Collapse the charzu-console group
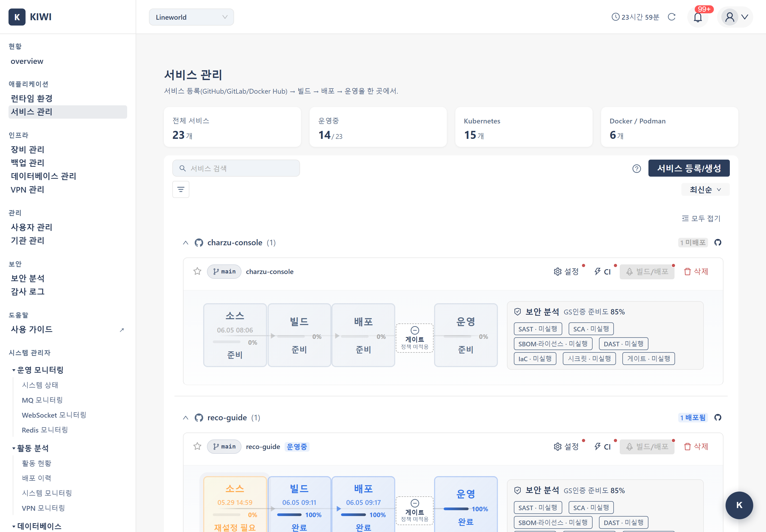Screen dimensions: 766x532 (186, 243)
